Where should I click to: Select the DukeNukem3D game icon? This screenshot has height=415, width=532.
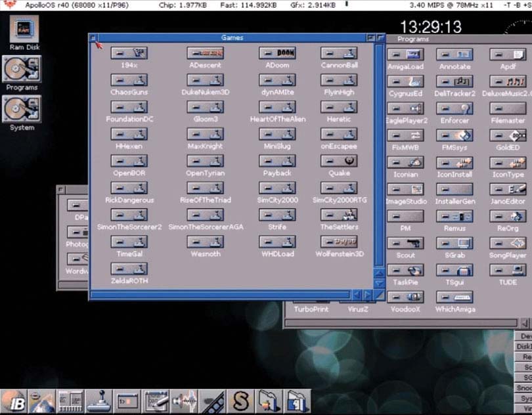coord(206,80)
